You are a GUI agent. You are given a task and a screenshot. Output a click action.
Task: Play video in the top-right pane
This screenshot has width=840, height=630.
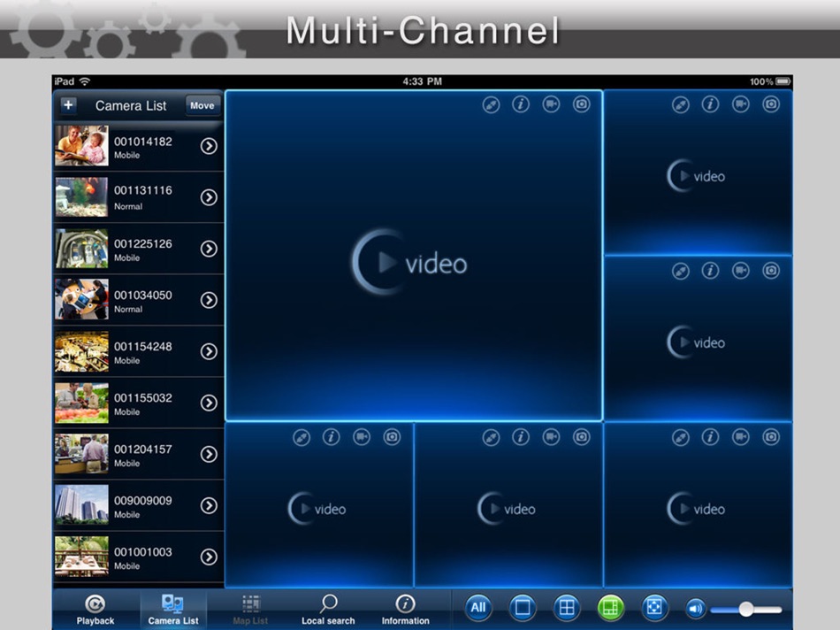696,175
